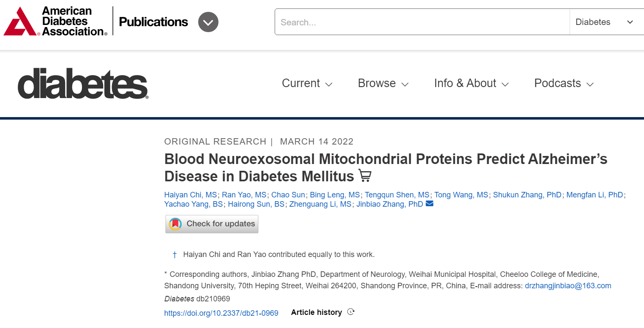Click the Crossmark bookmark icon
The width and height of the screenshot is (644, 328).
pyautogui.click(x=175, y=224)
